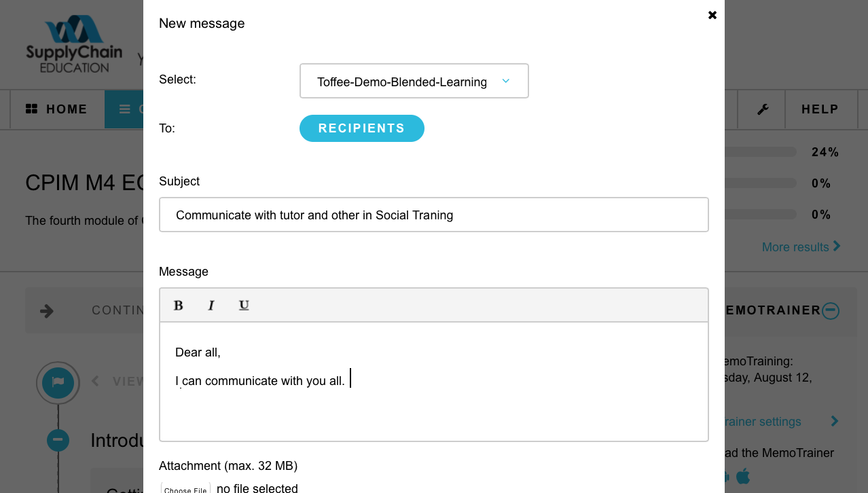868x493 pixels.
Task: Click the RECIPIENTS button
Action: point(362,128)
